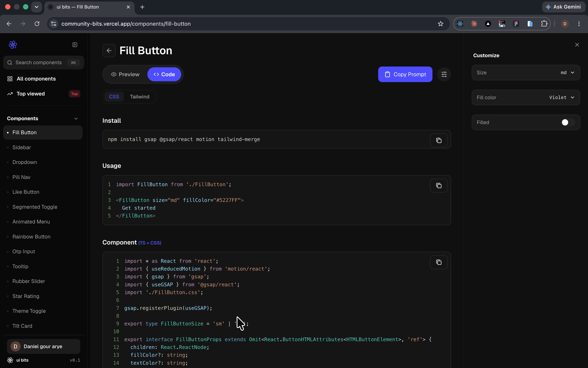Image resolution: width=588 pixels, height=368 pixels.
Task: Open customize settings sliders icon
Action: (444, 74)
